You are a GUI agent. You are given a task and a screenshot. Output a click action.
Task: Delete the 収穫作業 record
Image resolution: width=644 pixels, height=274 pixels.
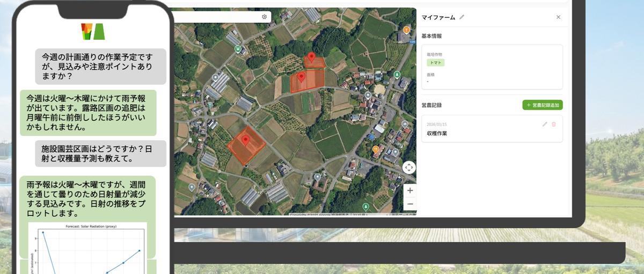point(554,124)
